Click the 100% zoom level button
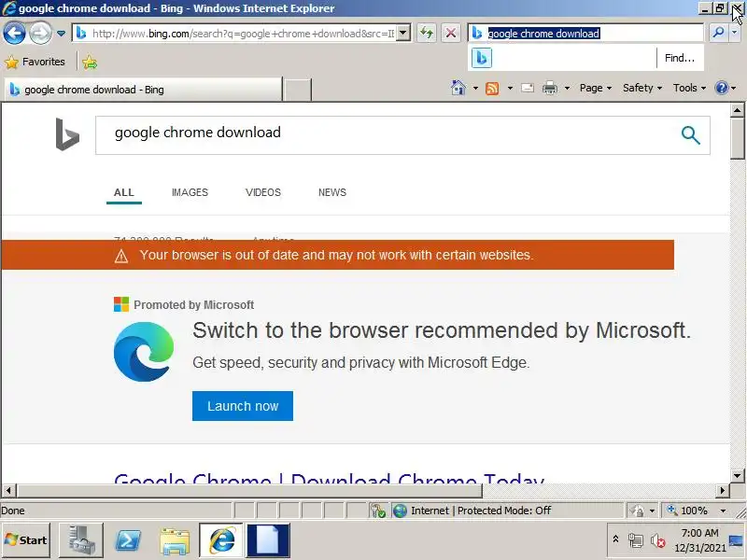 (689, 511)
